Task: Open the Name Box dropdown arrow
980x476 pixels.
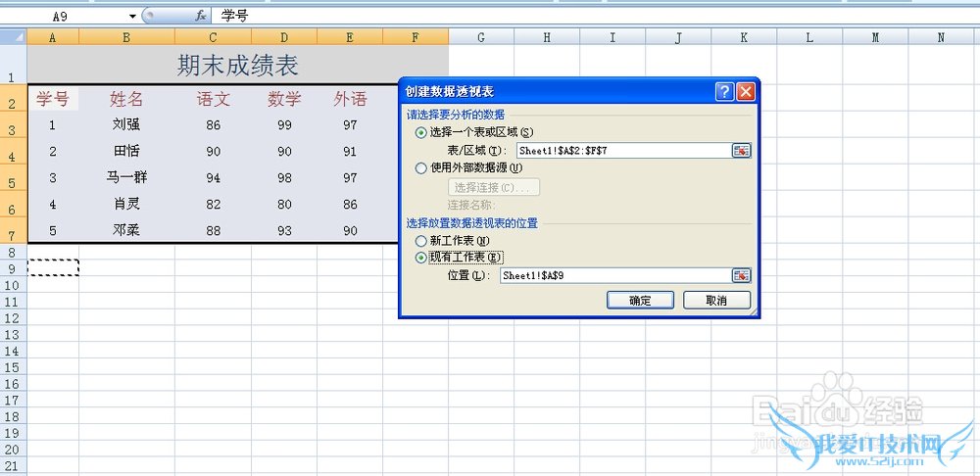Action: [132, 17]
